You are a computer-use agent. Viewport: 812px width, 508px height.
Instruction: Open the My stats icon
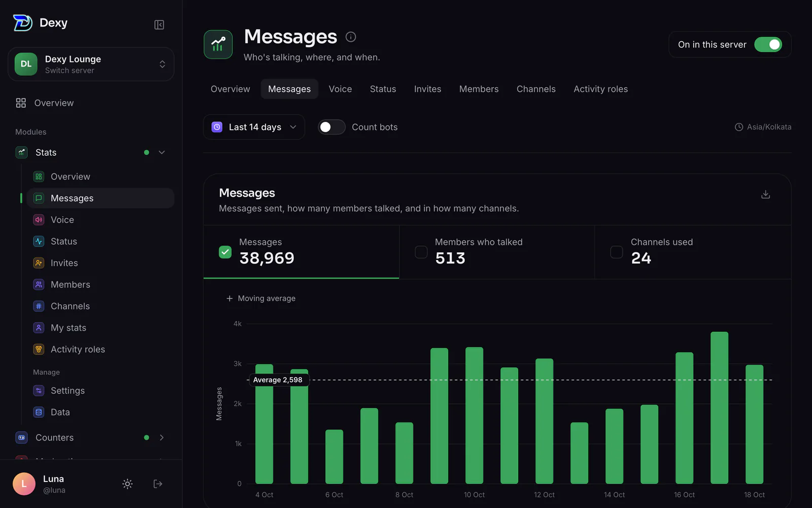39,328
